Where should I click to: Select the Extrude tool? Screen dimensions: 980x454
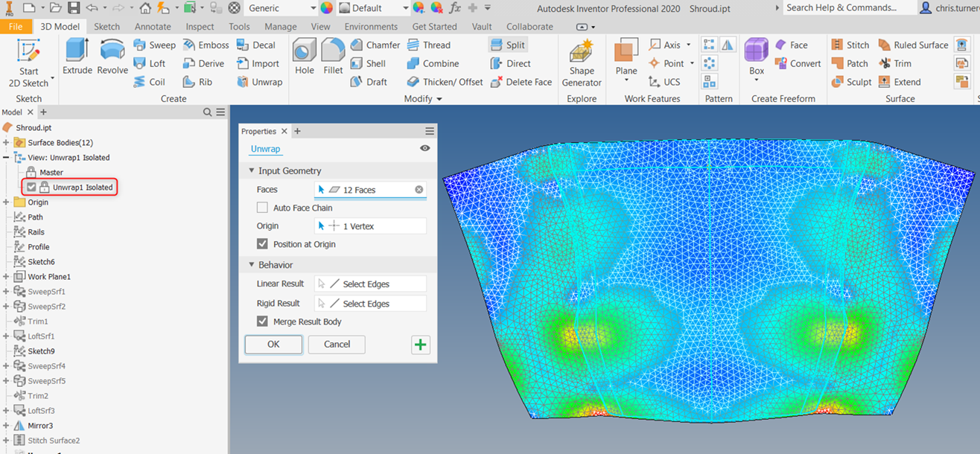pos(77,57)
